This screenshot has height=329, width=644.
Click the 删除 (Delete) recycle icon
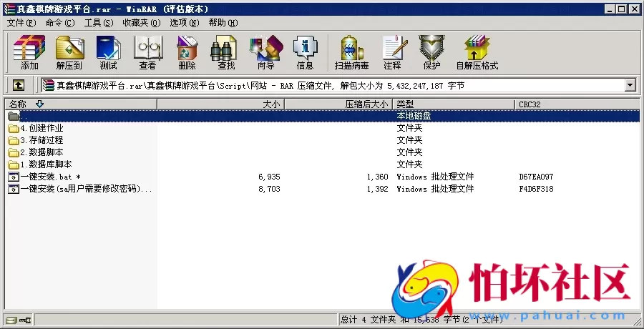[187, 52]
